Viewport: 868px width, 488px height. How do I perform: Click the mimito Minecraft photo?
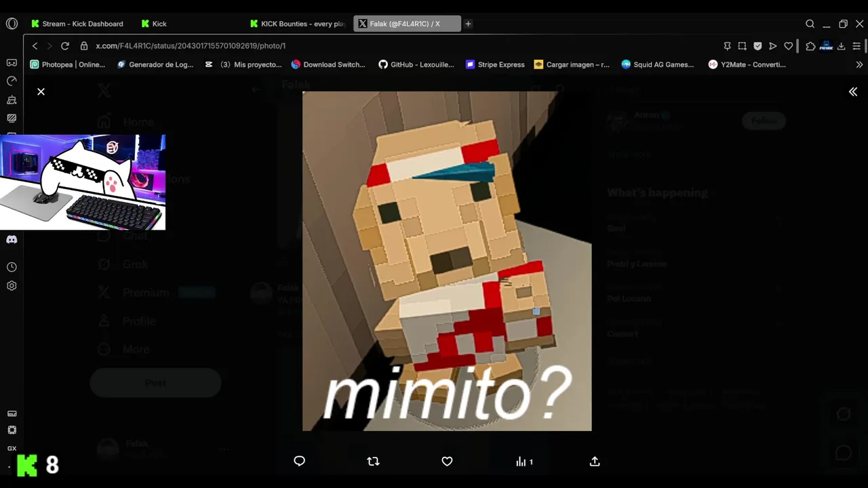447,261
